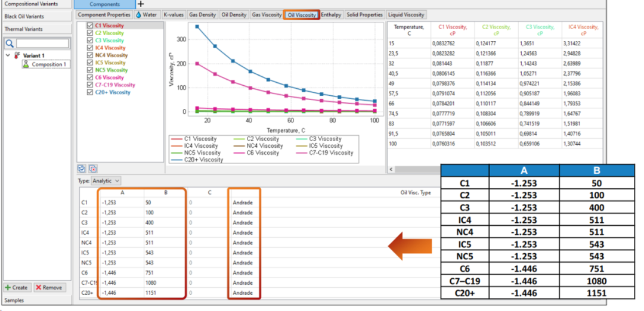
Task: Toggle the C20+ Viscosity checkbox
Action: tap(90, 92)
